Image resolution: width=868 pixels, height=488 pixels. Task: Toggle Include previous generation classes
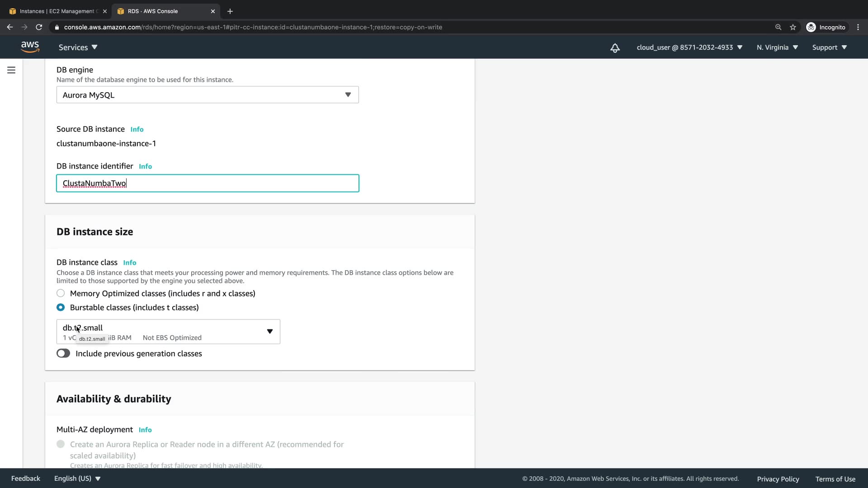(63, 353)
